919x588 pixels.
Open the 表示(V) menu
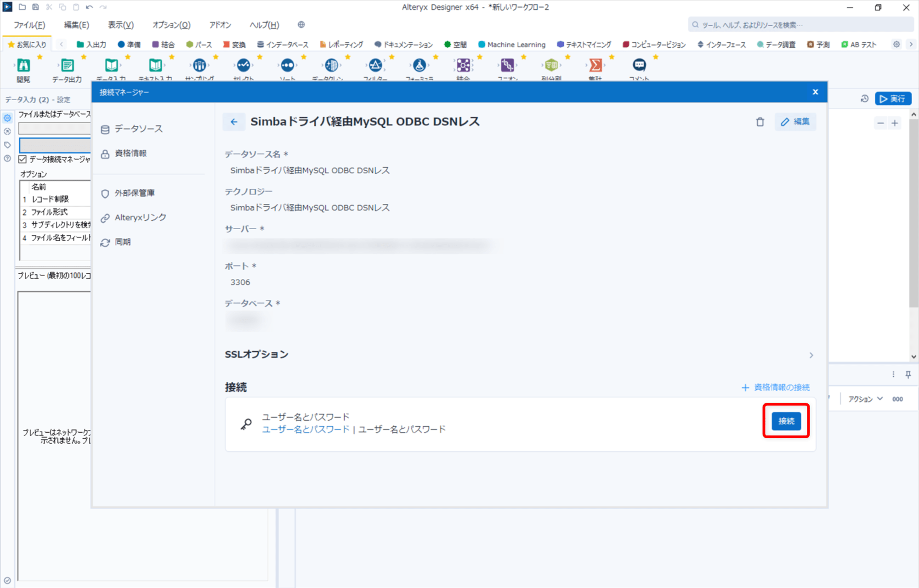(121, 25)
